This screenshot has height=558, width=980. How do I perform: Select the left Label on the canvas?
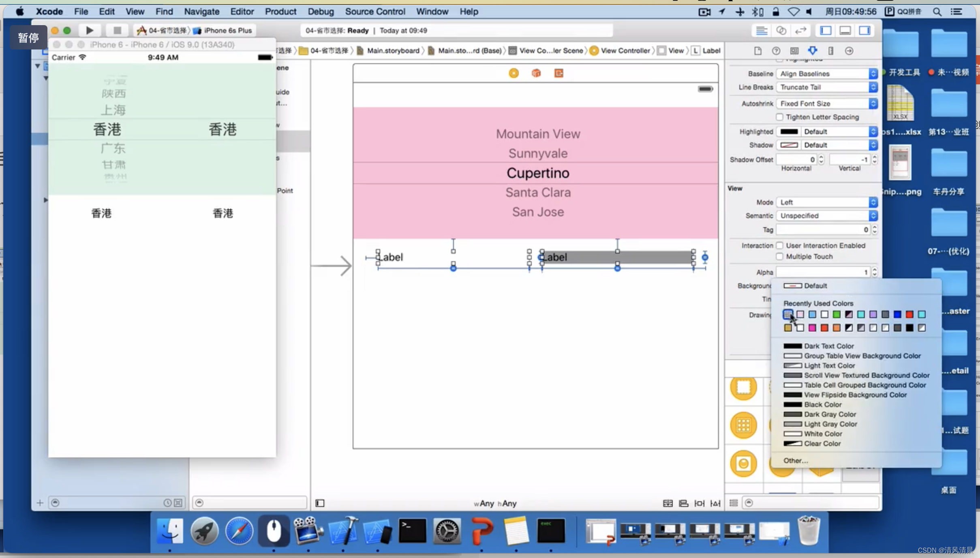[x=390, y=257]
